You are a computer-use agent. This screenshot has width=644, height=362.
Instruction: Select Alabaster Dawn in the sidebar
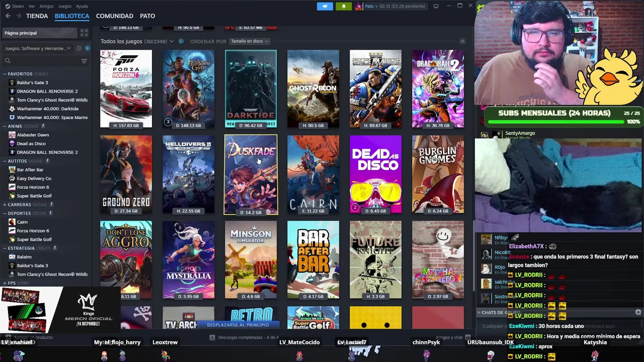click(33, 135)
